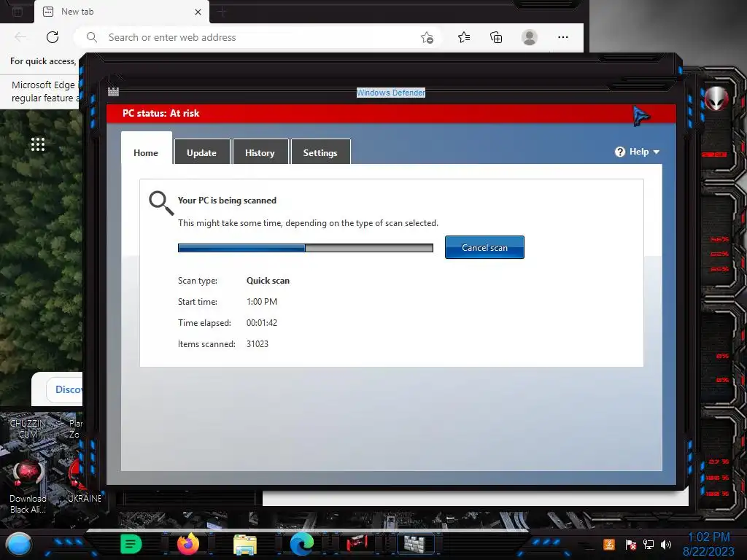Open the Edge tab actions menu icon
Image resolution: width=747 pixels, height=560 pixels.
pos(18,12)
